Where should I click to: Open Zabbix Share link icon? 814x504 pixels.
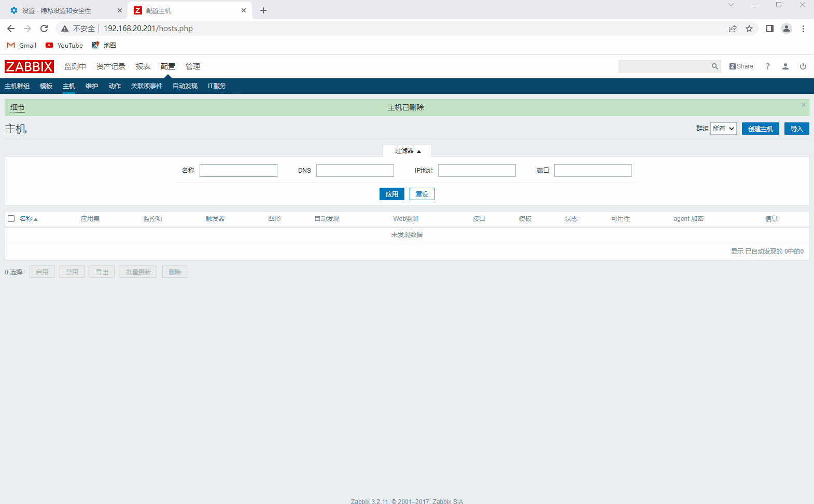coord(741,66)
